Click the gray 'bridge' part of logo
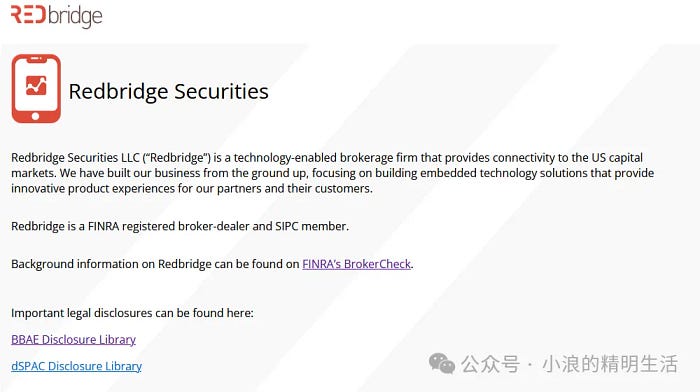The height and width of the screenshot is (392, 700). (75, 17)
